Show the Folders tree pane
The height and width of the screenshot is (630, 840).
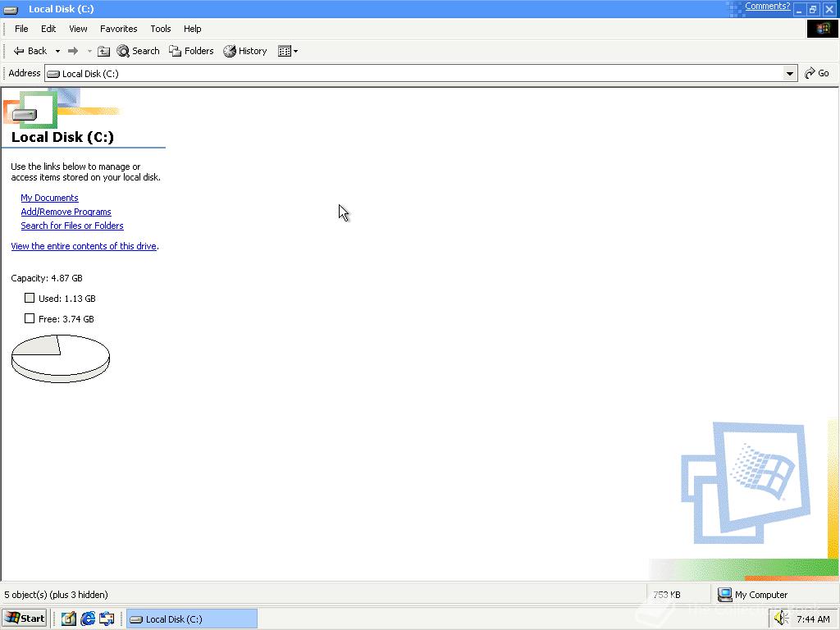pos(191,51)
